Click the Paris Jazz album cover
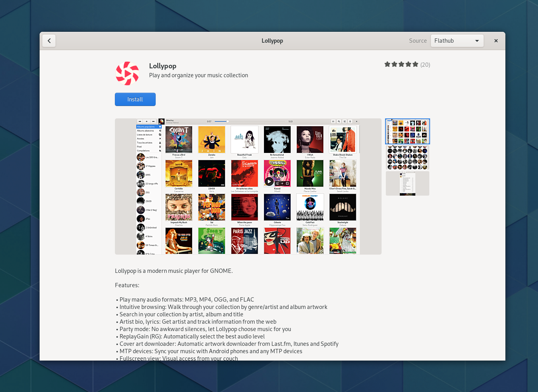This screenshot has height=392, width=538. coord(245,241)
